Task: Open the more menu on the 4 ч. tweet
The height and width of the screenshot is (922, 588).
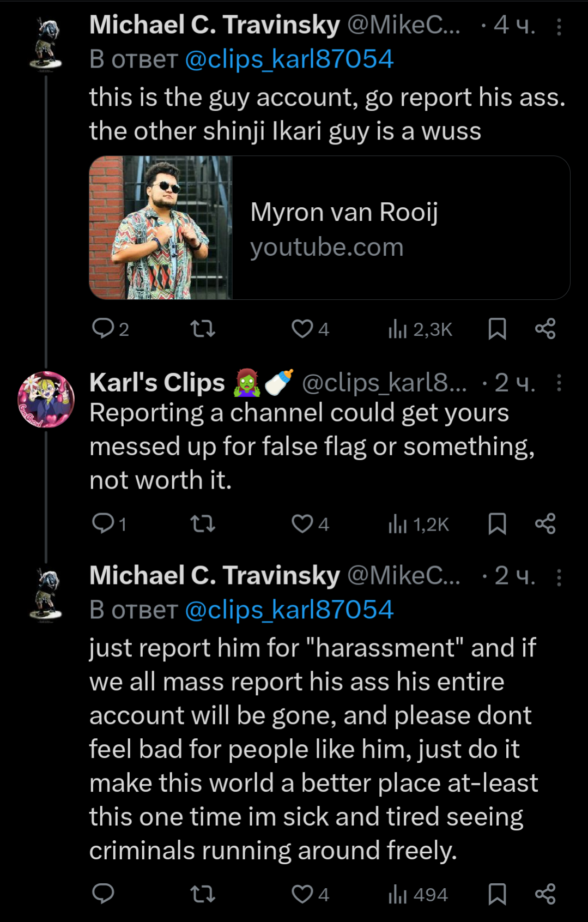Action: coord(559,26)
